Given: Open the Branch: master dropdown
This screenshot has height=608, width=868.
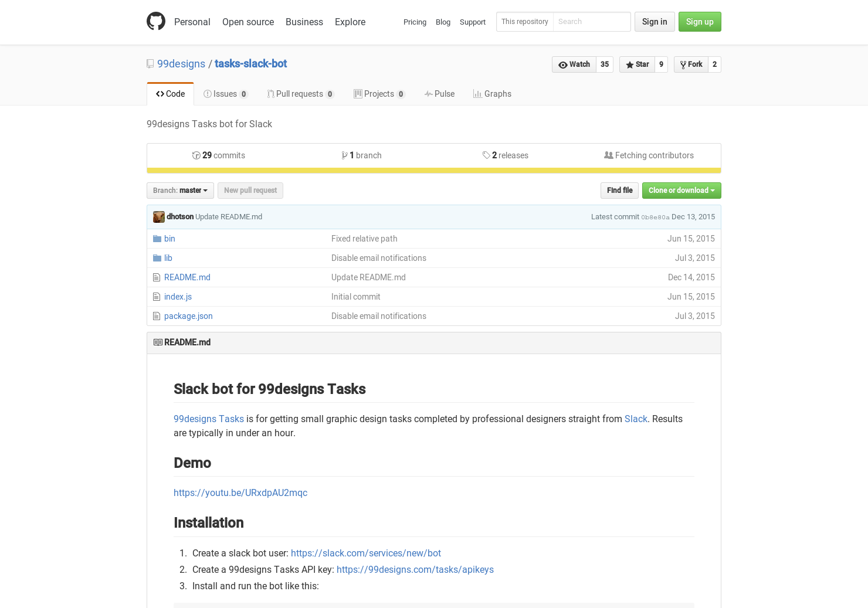Looking at the screenshot, I should (x=179, y=190).
